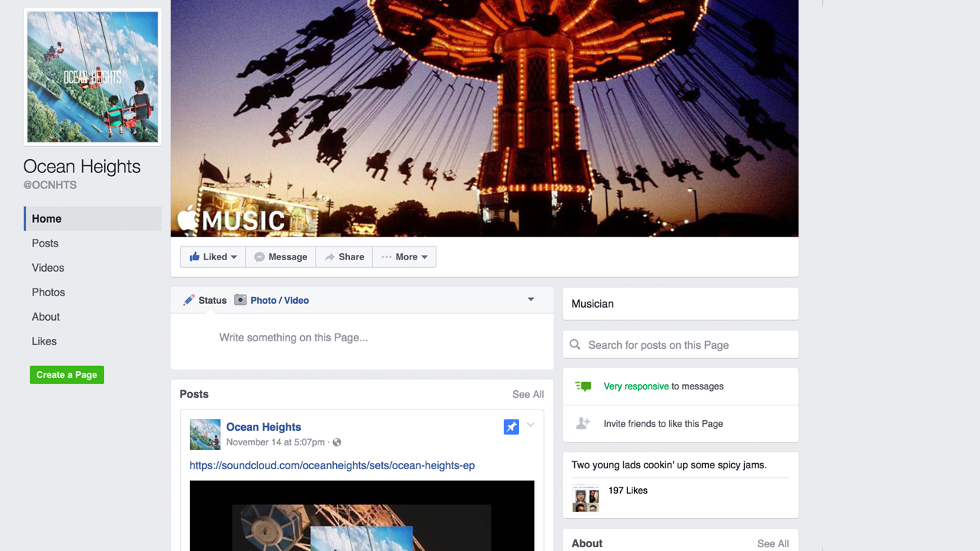The height and width of the screenshot is (551, 980).
Task: Click the Ocean Heights page title in the sidebar
Action: pos(82,167)
